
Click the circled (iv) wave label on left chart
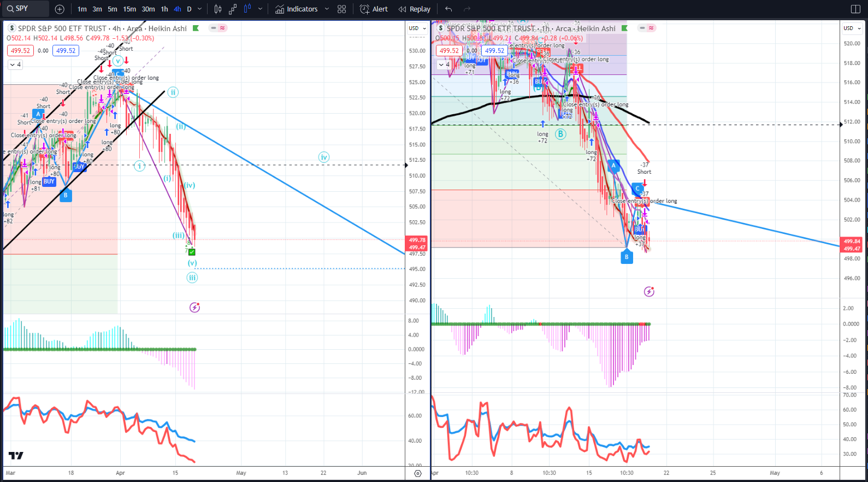click(324, 157)
